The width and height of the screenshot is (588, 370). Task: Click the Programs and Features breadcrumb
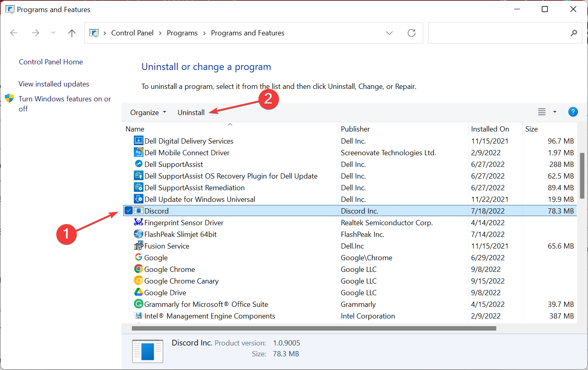click(248, 33)
